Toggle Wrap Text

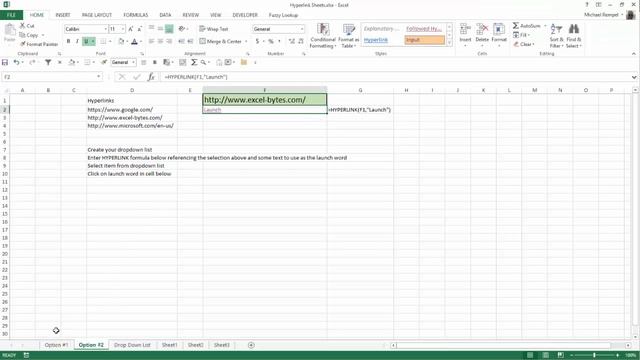click(x=213, y=29)
